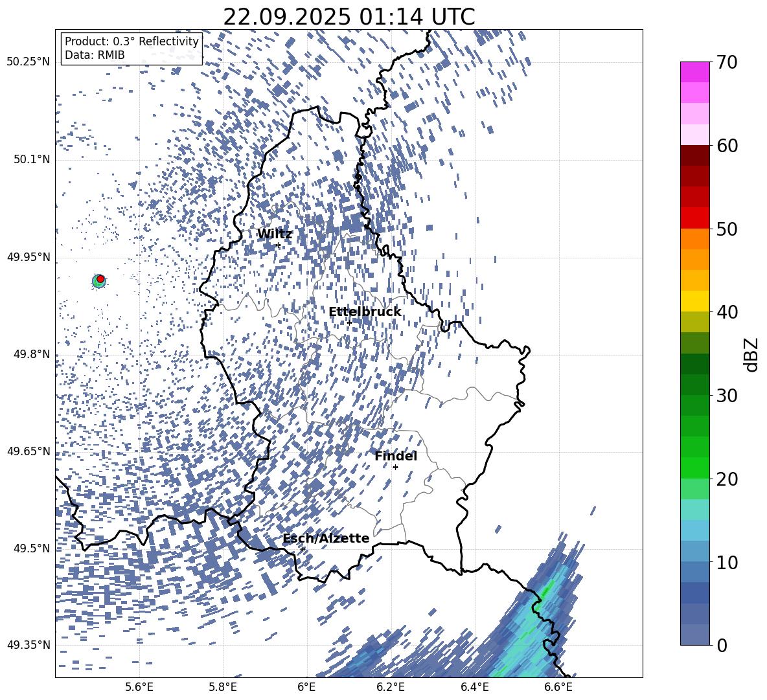
Task: Click the 10 colorbar tick label
Action: (727, 562)
